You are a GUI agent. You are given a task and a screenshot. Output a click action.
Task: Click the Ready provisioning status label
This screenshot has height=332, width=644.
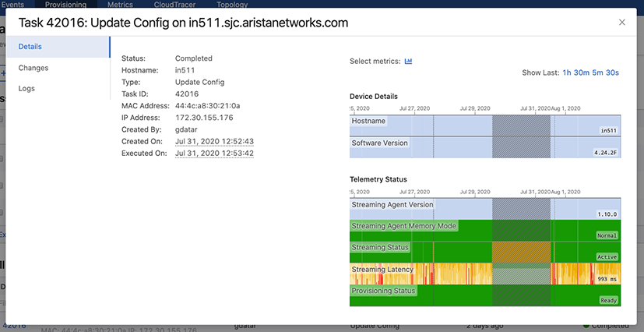pos(609,300)
